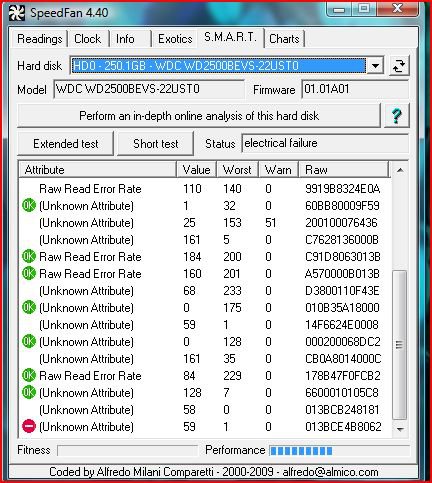This screenshot has width=432, height=483.
Task: Click the Warn value 51
Action: (271, 223)
